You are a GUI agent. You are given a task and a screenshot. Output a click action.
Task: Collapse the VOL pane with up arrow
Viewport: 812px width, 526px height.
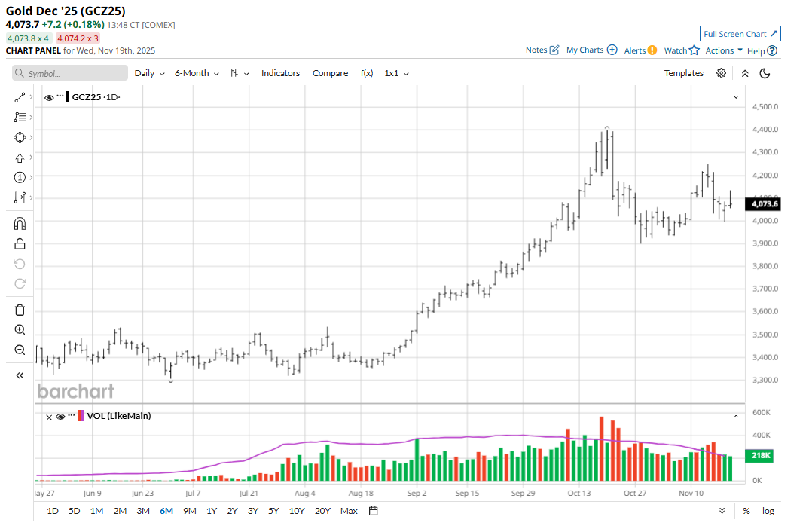coord(736,416)
